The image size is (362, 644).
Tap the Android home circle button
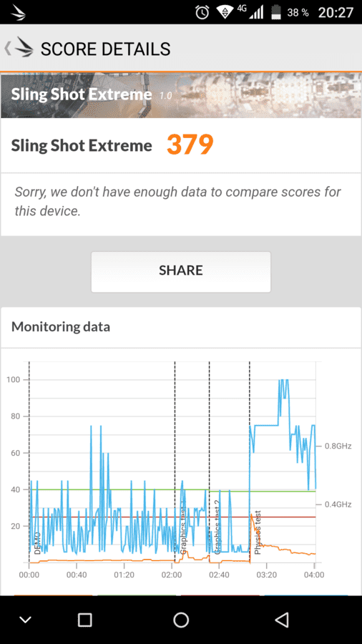click(181, 620)
